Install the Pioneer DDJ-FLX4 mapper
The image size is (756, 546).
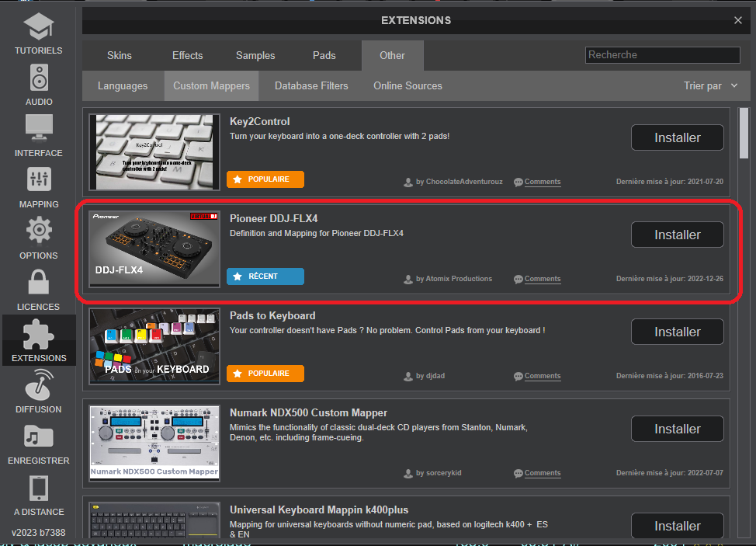point(678,235)
